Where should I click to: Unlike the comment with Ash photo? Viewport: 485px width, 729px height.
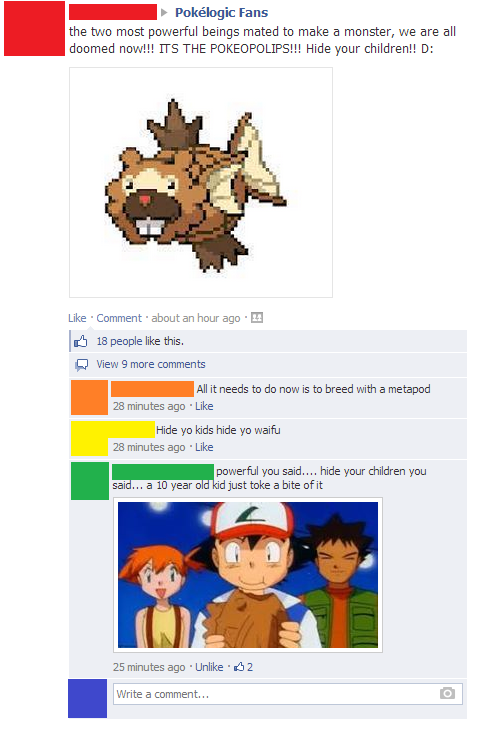click(x=209, y=667)
